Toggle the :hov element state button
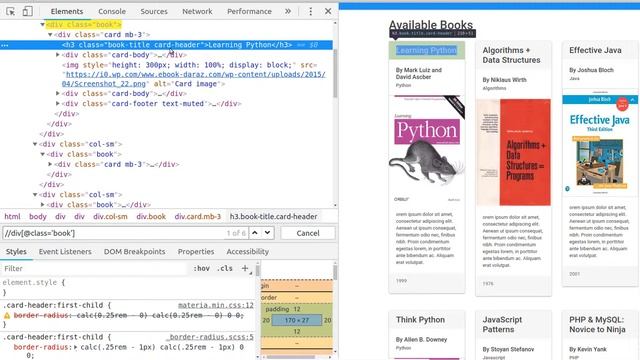 pos(201,268)
